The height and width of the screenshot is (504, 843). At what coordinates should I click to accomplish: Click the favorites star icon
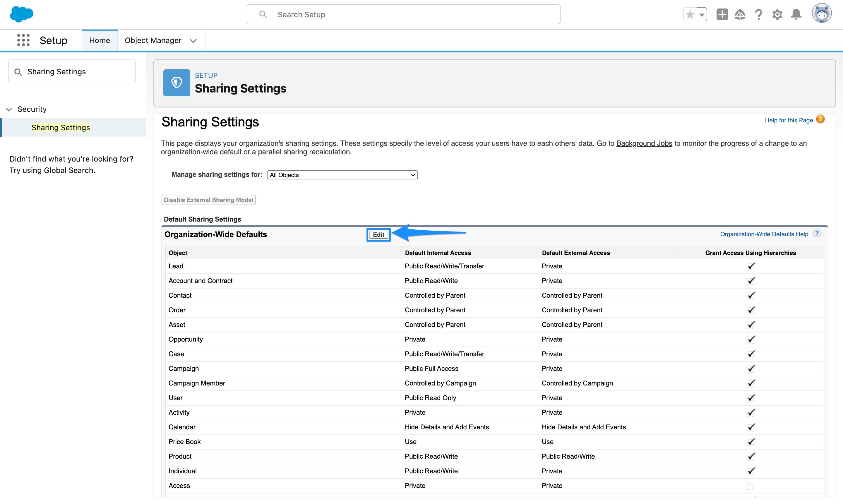[x=690, y=14]
